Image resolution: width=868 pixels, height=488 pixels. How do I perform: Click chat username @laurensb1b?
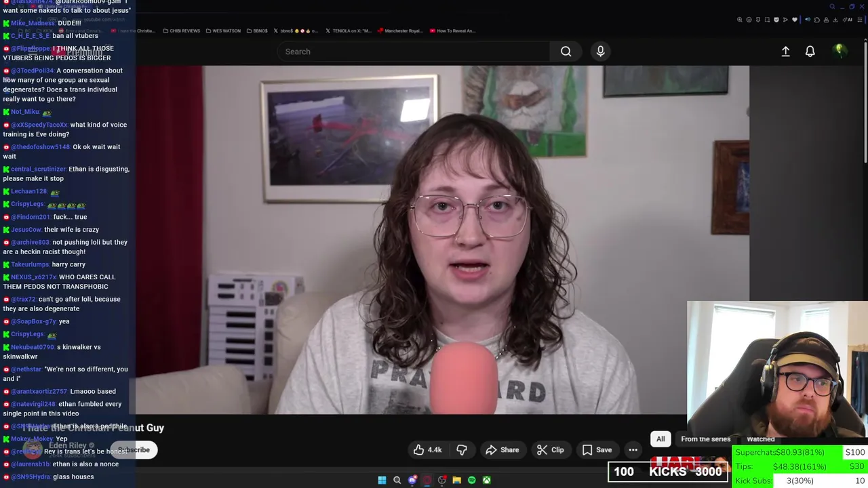[30, 464]
